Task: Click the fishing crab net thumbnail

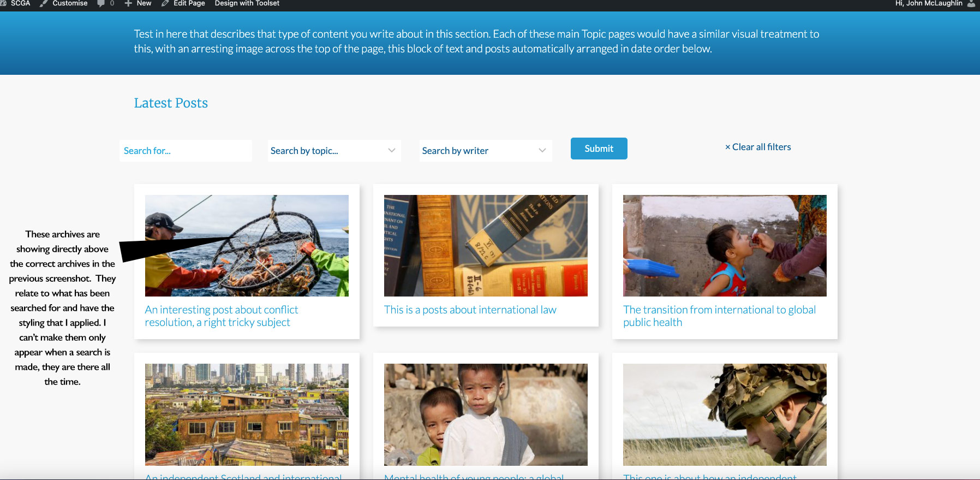Action: tap(247, 246)
